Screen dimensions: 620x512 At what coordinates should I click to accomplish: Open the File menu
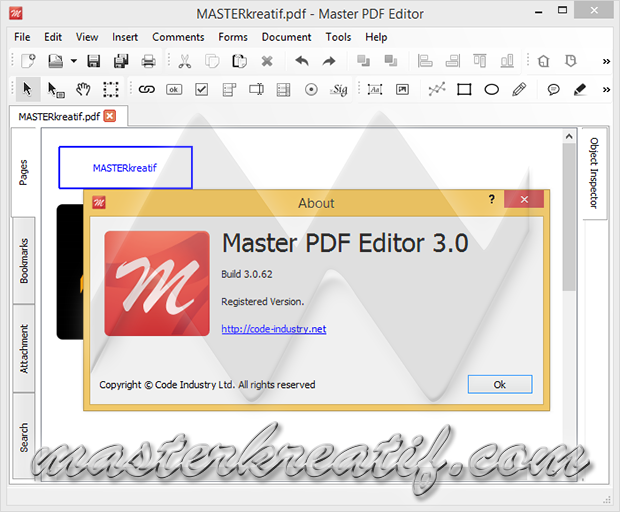click(x=22, y=37)
